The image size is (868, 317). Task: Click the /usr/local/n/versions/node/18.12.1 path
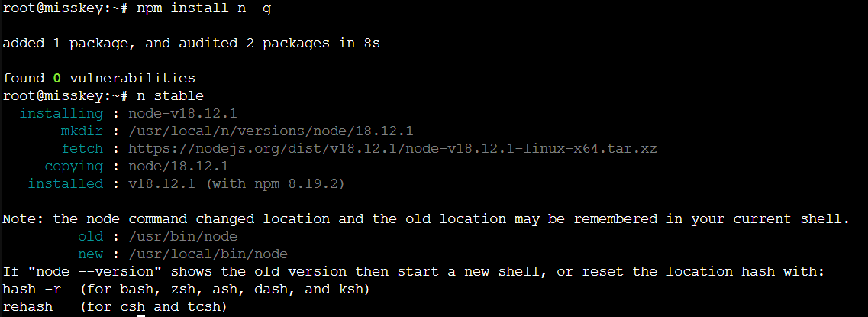pyautogui.click(x=271, y=131)
